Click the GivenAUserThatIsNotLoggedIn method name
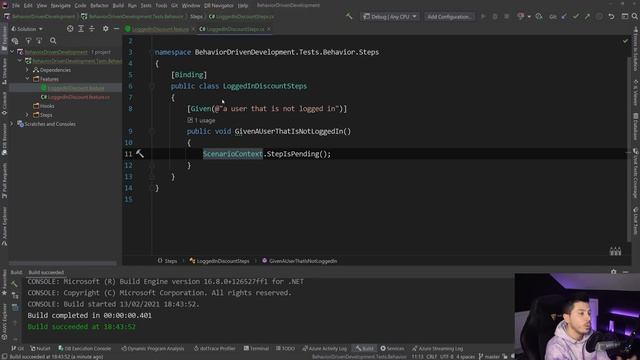Viewport: 640px width, 360px height. [x=289, y=131]
